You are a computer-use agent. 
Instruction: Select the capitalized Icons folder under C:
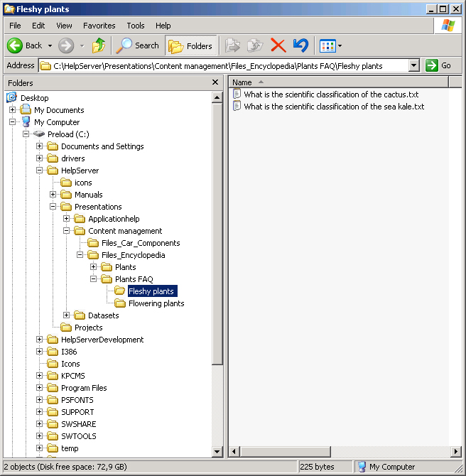pyautogui.click(x=70, y=364)
